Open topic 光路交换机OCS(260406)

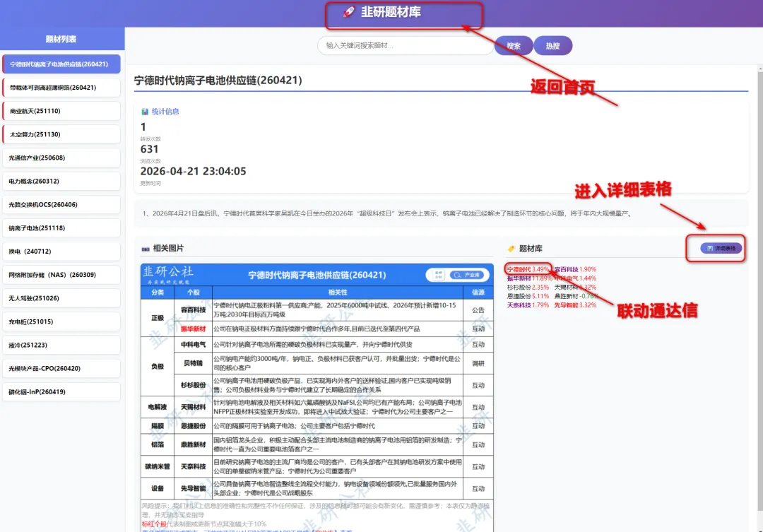click(61, 204)
